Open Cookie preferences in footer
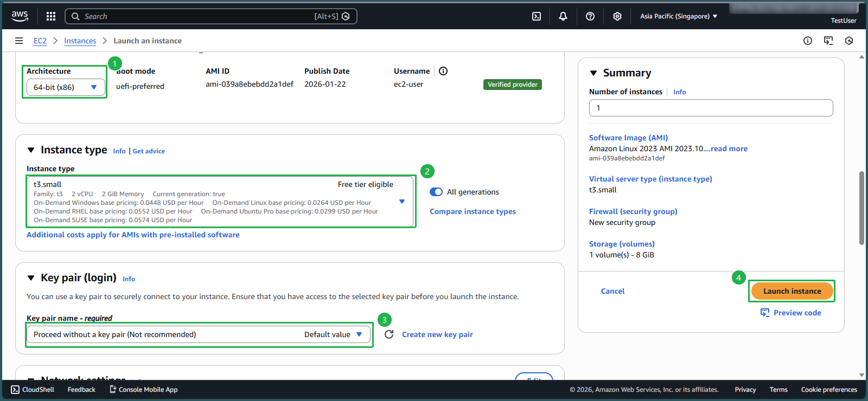 [829, 390]
